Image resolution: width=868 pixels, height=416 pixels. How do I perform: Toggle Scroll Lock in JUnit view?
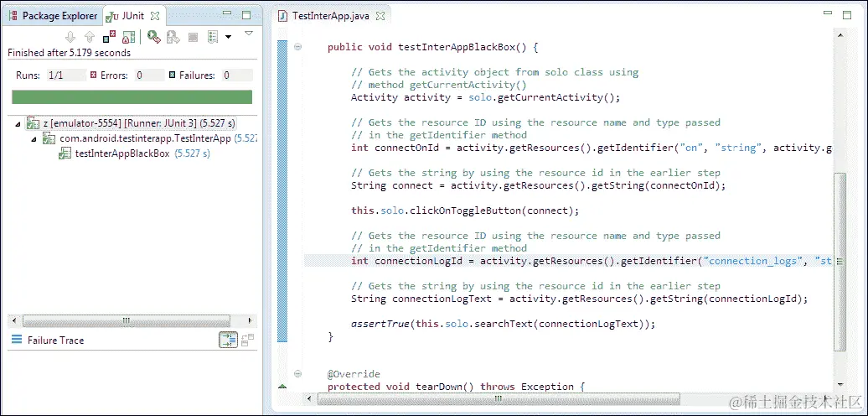click(x=128, y=37)
